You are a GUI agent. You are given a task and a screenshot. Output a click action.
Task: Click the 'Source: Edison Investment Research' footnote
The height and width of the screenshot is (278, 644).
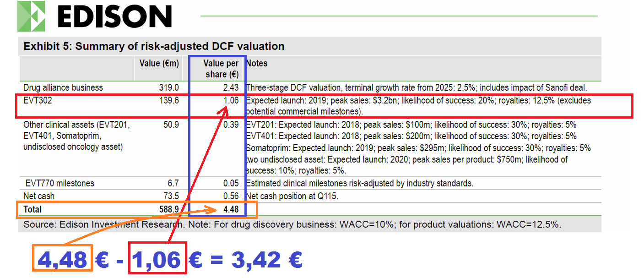[x=292, y=224]
